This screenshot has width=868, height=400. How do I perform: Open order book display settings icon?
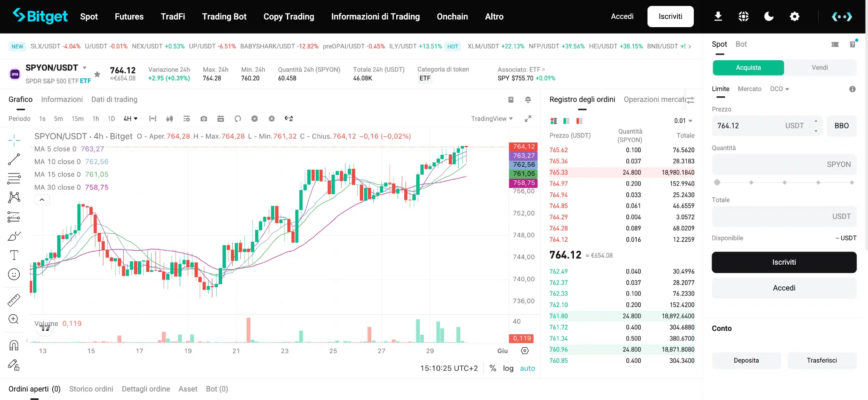point(690,100)
